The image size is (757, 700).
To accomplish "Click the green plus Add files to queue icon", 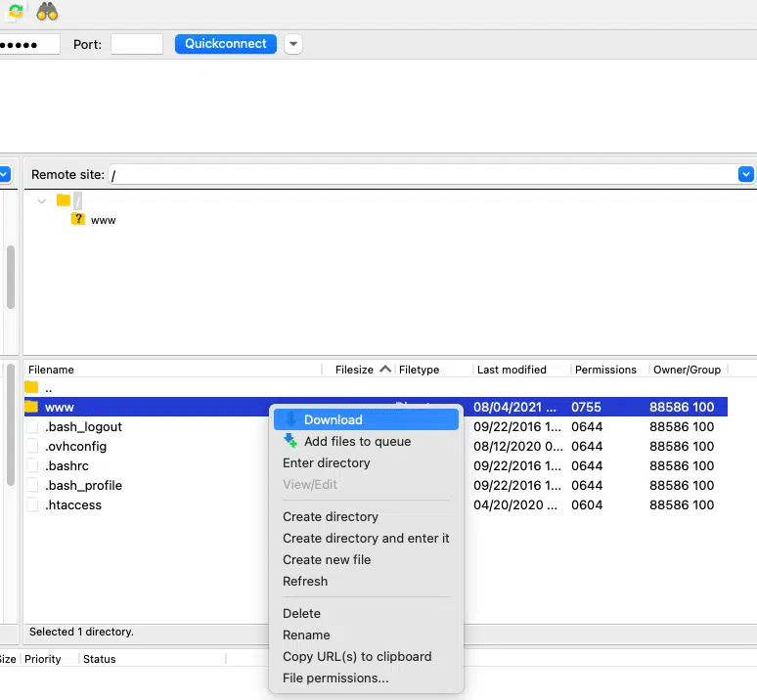I will (x=289, y=442).
